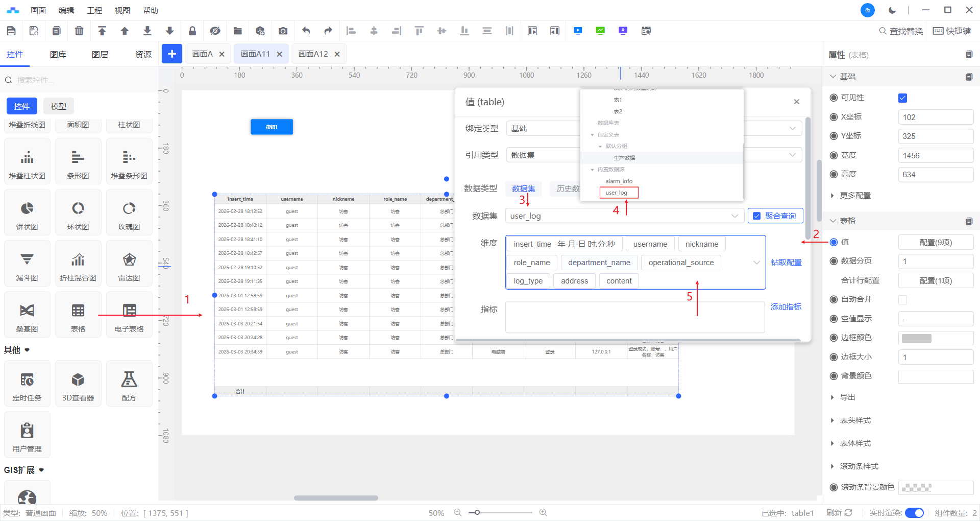
Task: Switch to the 画面A12 tab
Action: click(x=313, y=54)
